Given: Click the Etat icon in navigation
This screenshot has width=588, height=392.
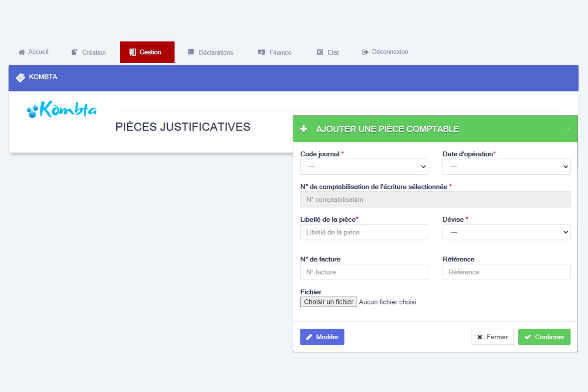Looking at the screenshot, I should click(x=320, y=52).
